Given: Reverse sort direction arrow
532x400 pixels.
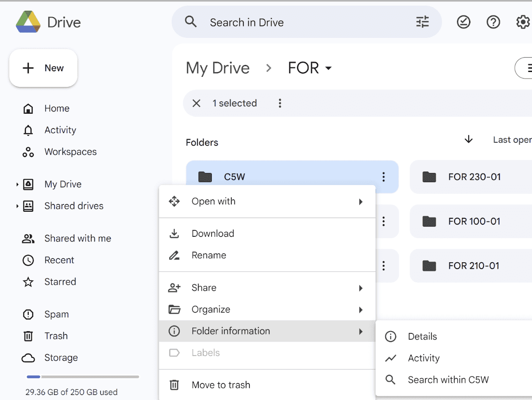Looking at the screenshot, I should coord(469,140).
